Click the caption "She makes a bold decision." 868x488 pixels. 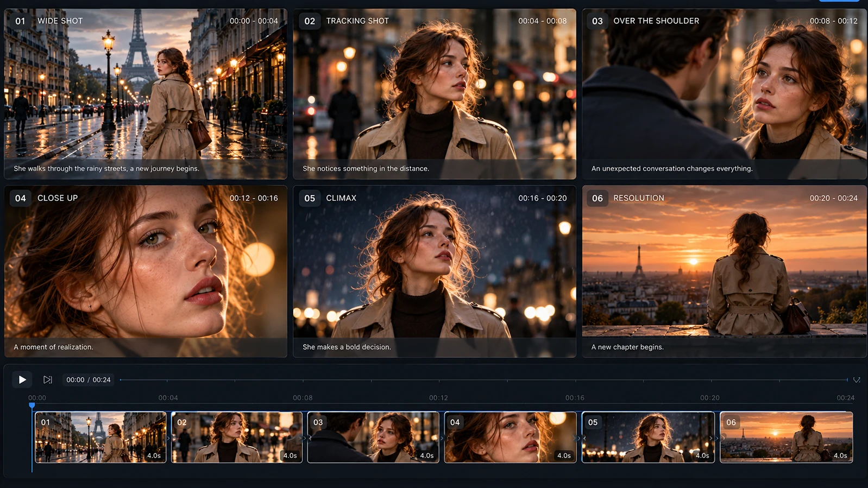click(x=347, y=347)
